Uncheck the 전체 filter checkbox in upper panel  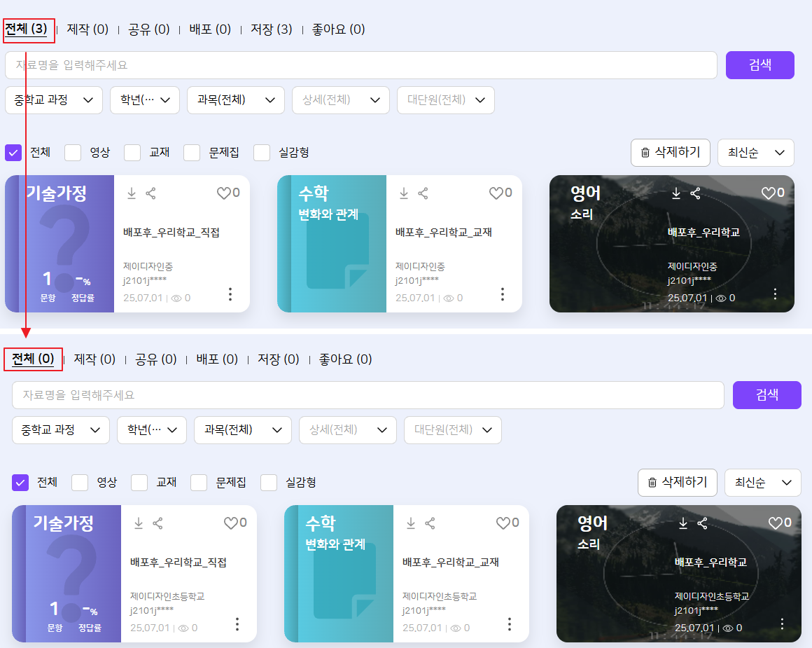coord(13,153)
